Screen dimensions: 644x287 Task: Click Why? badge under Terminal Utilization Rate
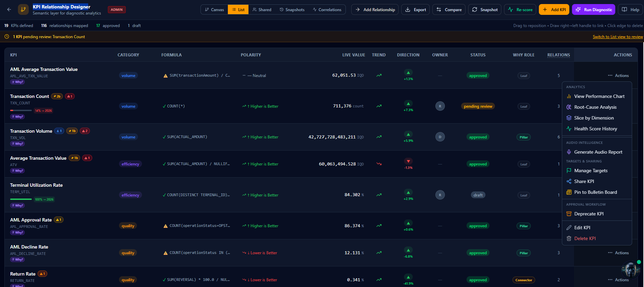click(18, 206)
